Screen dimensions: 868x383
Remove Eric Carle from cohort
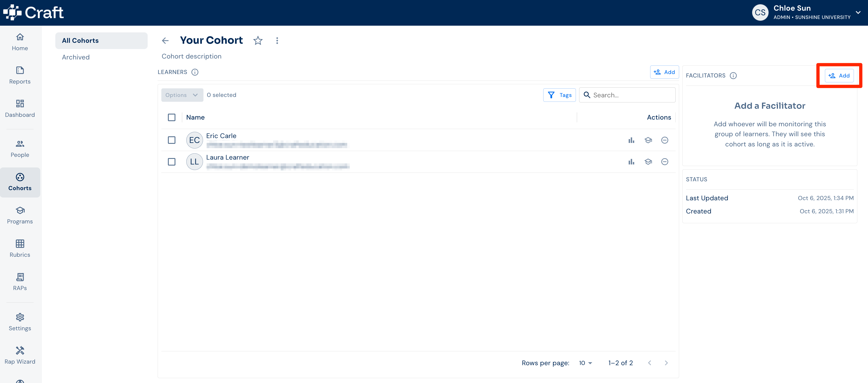click(665, 140)
